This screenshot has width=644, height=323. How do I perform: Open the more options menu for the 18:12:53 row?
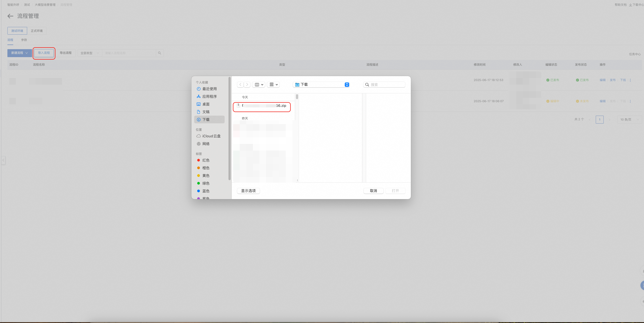630,80
